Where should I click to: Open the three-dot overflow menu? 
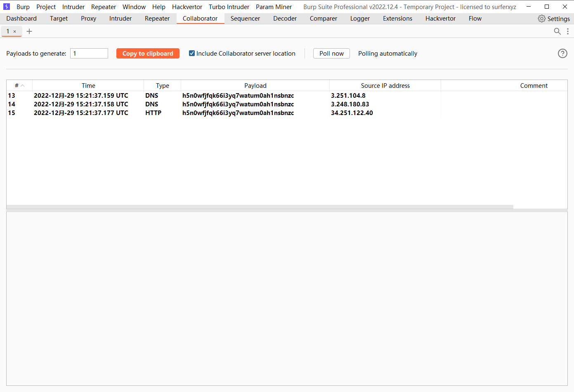click(568, 31)
